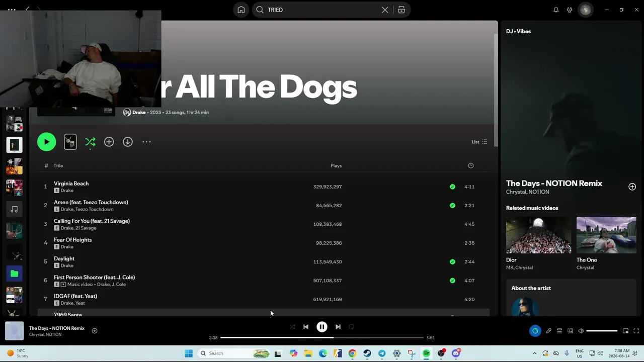Screen dimensions: 644x362
Task: Select the track Daylight
Action: click(64, 258)
